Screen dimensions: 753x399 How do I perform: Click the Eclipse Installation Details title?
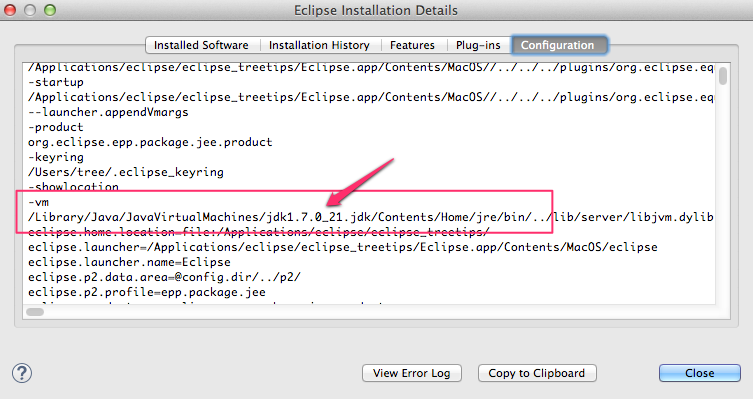376,10
